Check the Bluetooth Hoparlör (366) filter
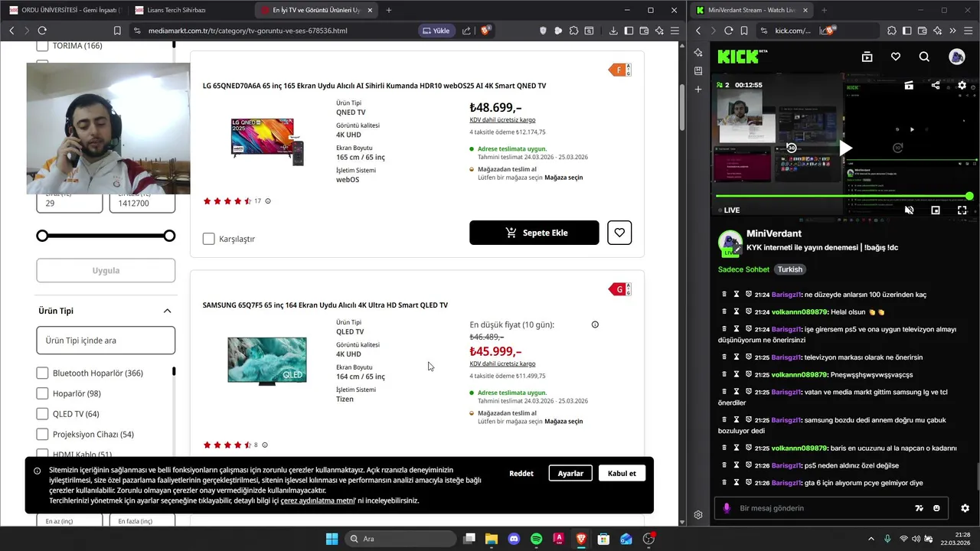The height and width of the screenshot is (551, 980). [x=43, y=373]
